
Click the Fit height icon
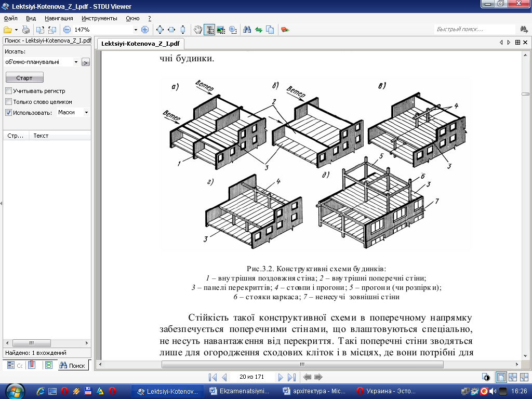point(183,30)
